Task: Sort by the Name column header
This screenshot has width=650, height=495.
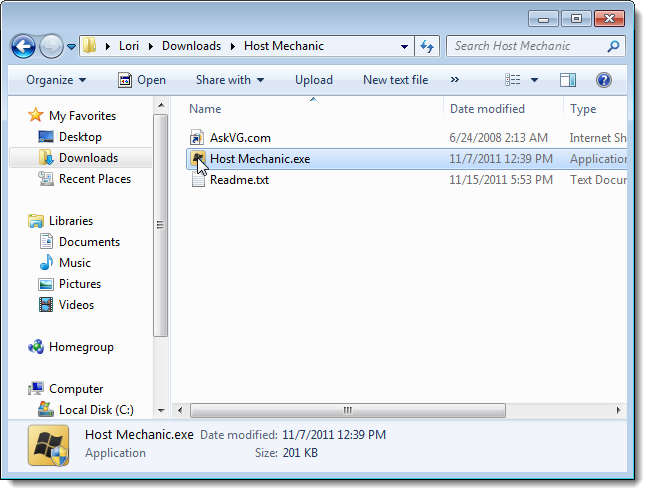Action: (x=205, y=109)
